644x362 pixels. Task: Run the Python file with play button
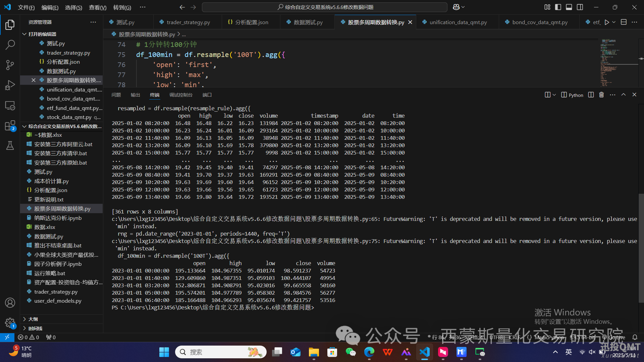[x=607, y=22]
